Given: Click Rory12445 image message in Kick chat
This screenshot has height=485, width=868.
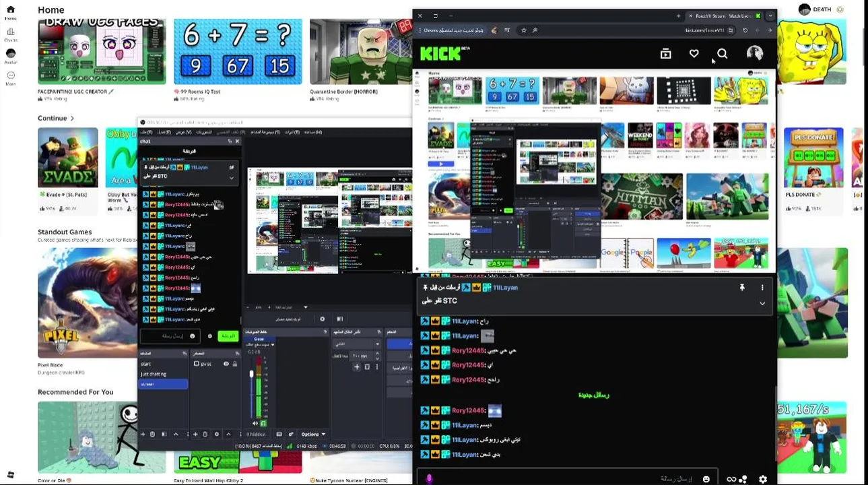Looking at the screenshot, I should (495, 410).
